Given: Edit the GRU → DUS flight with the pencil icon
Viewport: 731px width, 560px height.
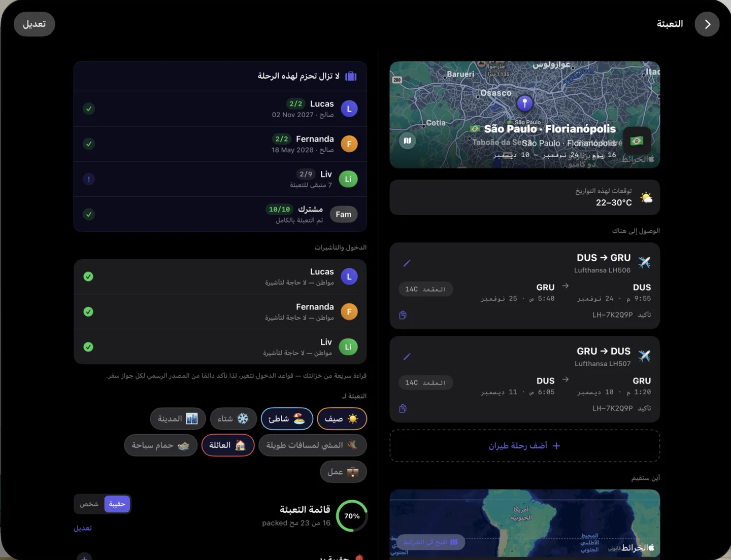Looking at the screenshot, I should point(407,357).
